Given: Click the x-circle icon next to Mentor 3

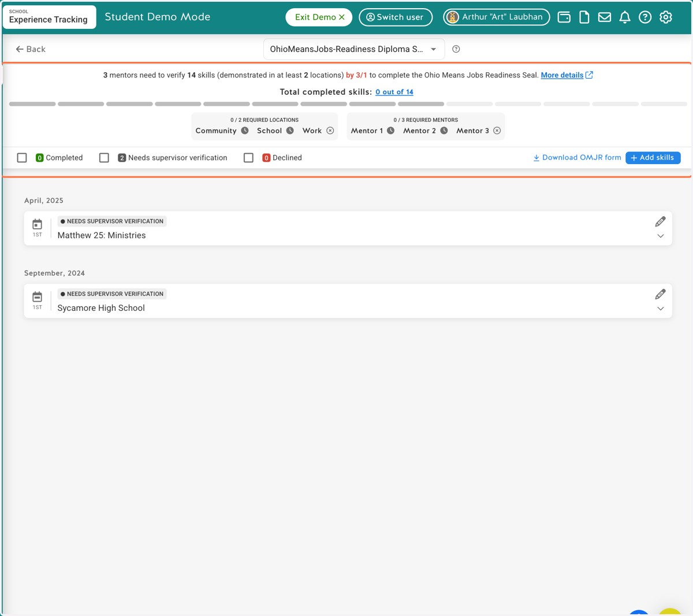Looking at the screenshot, I should point(497,131).
